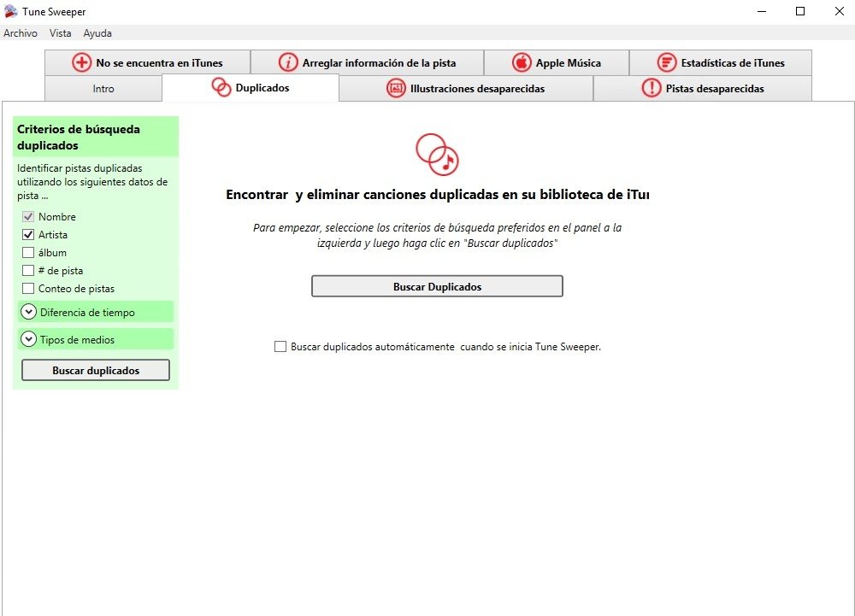Maximize the Tune Sweeper window
855x616 pixels.
click(800, 11)
